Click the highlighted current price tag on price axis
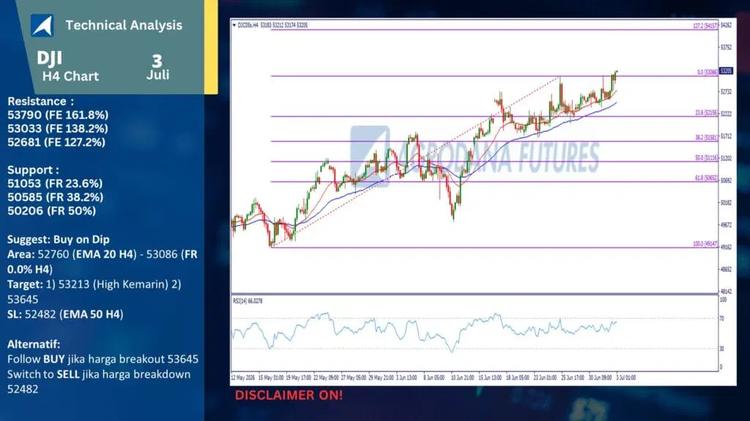This screenshot has height=421, width=750. [726, 71]
